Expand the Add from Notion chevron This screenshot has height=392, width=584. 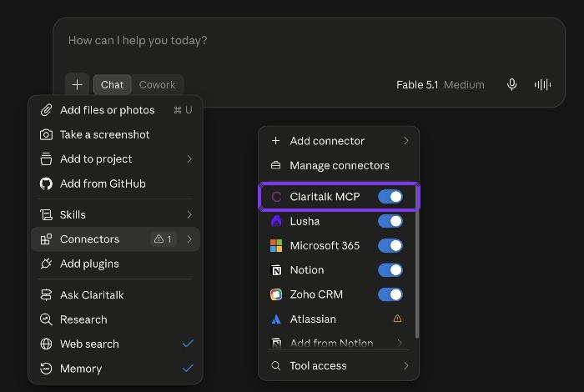(400, 343)
